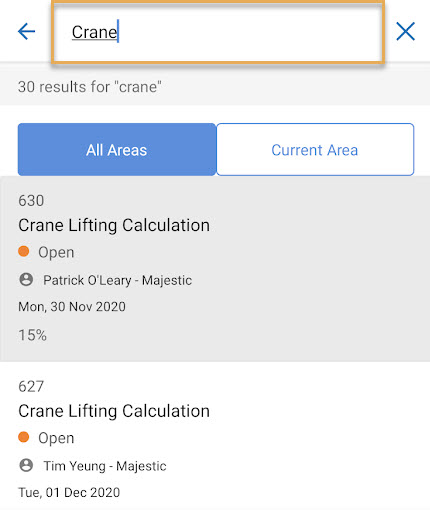
Task: Tap the blue back arrow icon
Action: click(x=26, y=32)
